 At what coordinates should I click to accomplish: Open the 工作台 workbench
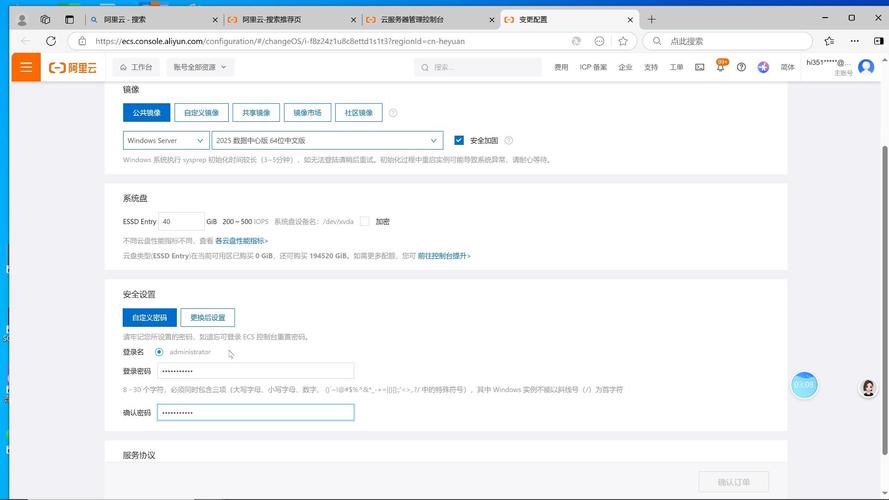click(x=136, y=67)
